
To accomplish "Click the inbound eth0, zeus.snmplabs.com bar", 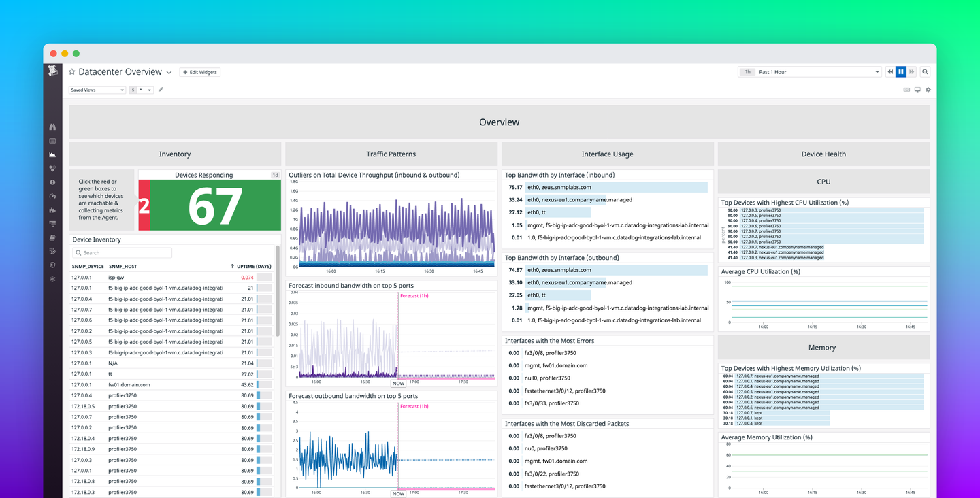I will (x=616, y=187).
